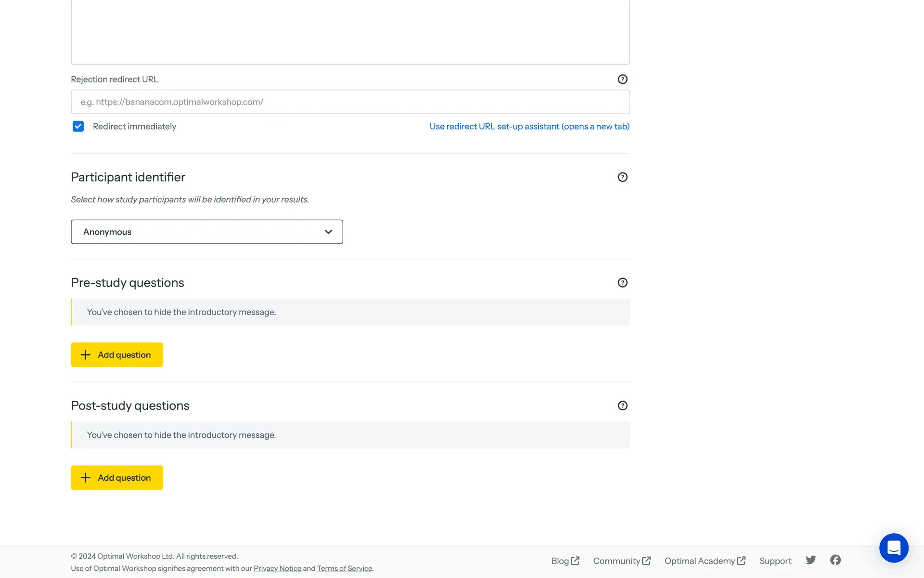Open Privacy Notice link
Screen dimensions: 924x578
pyautogui.click(x=277, y=568)
